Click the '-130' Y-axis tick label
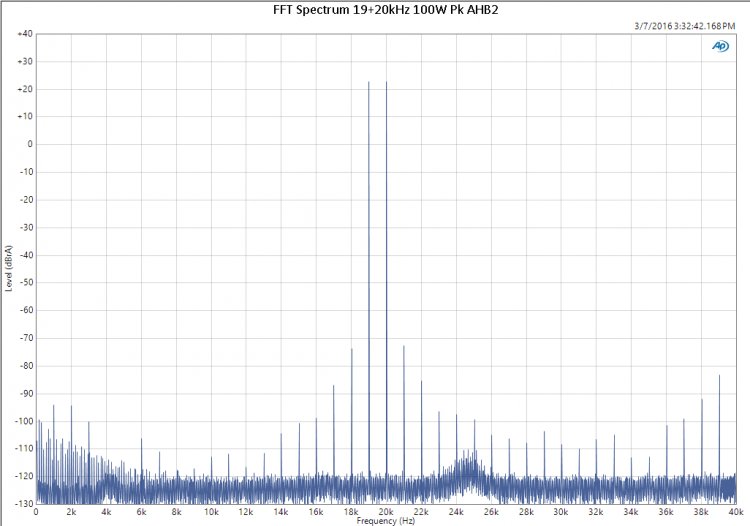Screen dimensions: 750x526 [24, 504]
